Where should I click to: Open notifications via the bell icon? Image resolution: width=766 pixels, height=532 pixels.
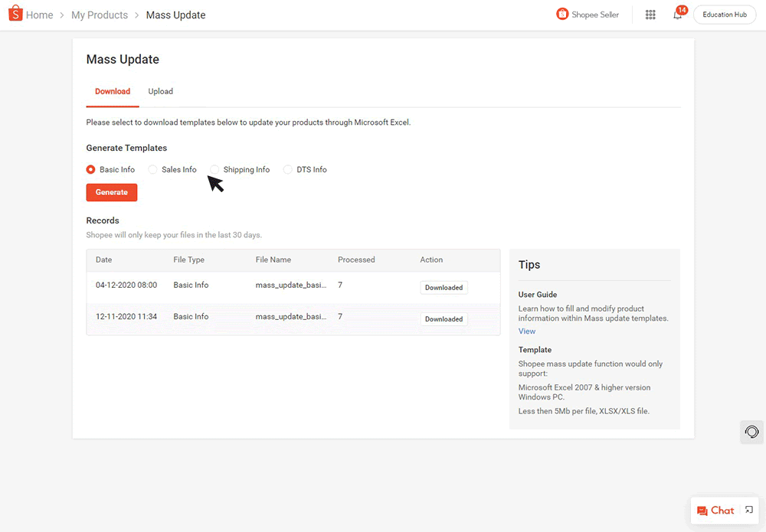pos(677,15)
